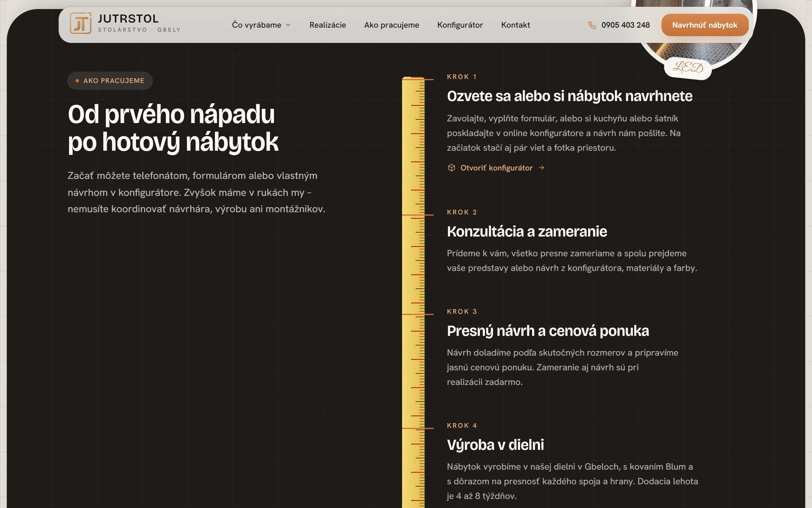Click the paragraph starting Prídeme k vám
The height and width of the screenshot is (508, 812).
pos(572,261)
